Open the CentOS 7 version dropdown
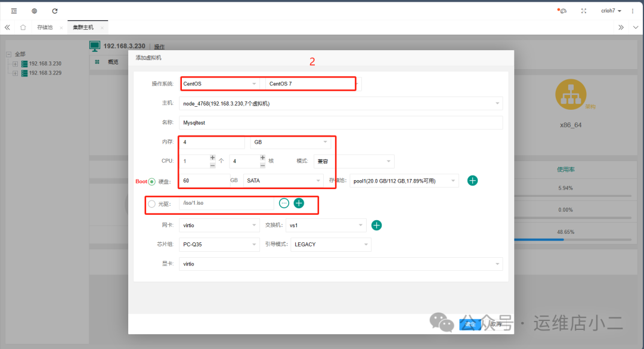 tap(314, 84)
